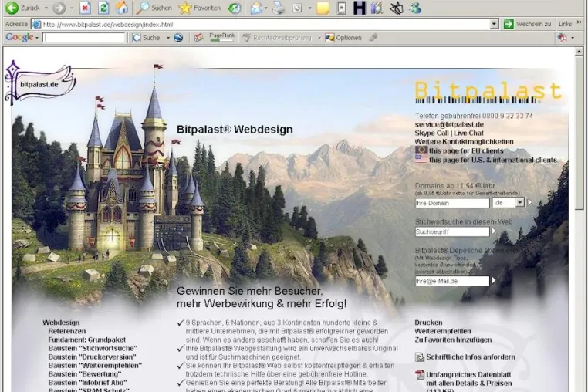Open Messenger via the people icon
This screenshot has height=392, width=588.
tap(415, 8)
